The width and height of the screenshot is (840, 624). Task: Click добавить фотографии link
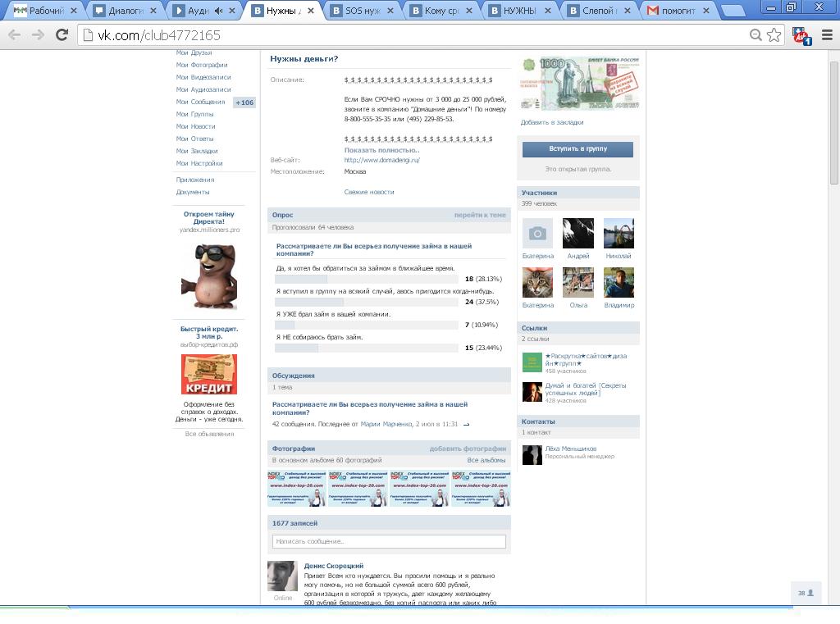coord(468,449)
